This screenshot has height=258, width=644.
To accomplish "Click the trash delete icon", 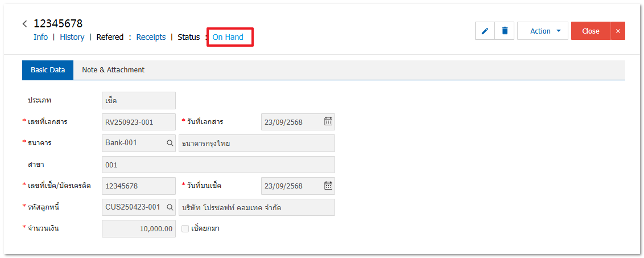I will (504, 31).
